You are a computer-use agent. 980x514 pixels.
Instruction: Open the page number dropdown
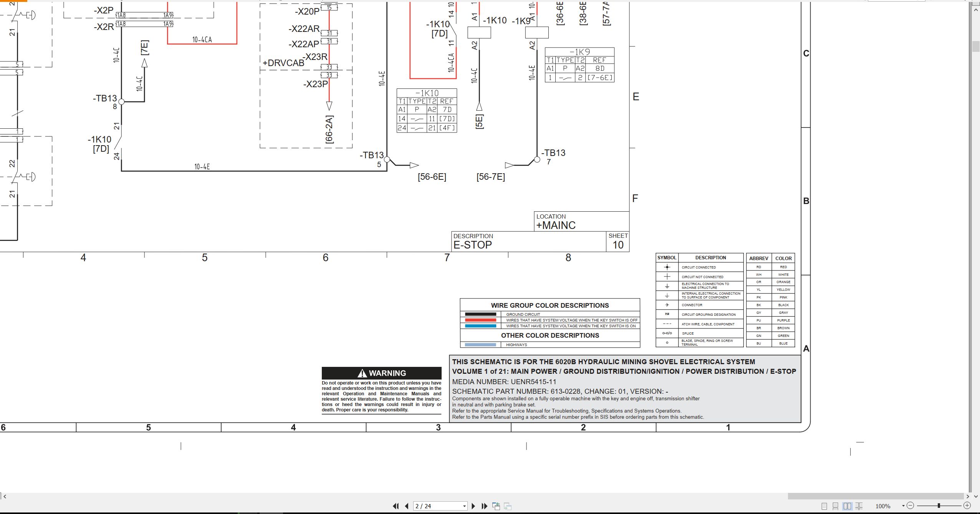tap(464, 506)
